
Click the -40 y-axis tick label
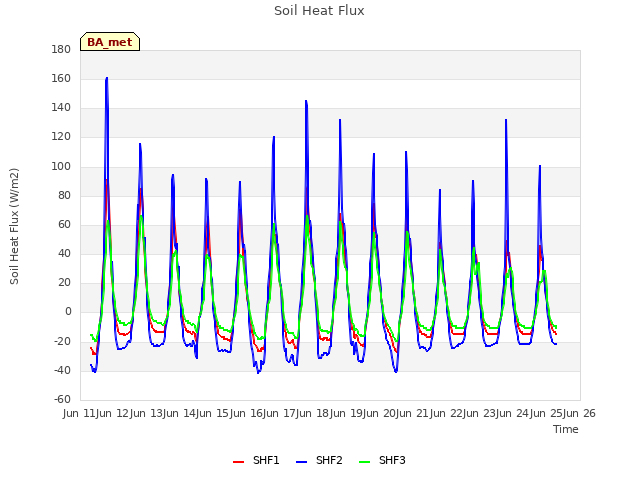point(62,370)
